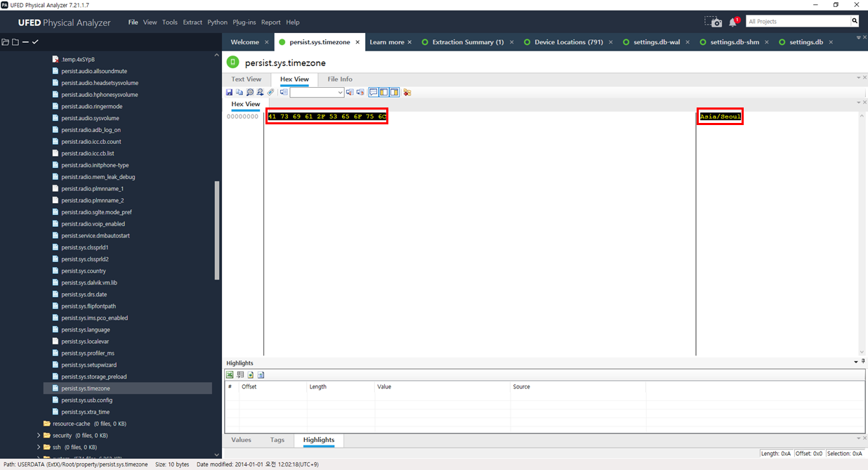Switch to File Info tab
Image resolution: width=868 pixels, height=470 pixels.
point(340,79)
